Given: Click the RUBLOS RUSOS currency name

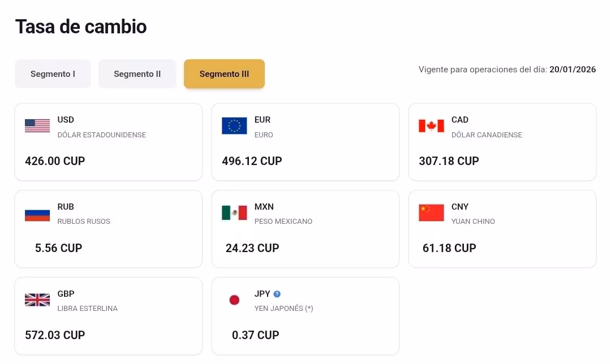Looking at the screenshot, I should [84, 222].
